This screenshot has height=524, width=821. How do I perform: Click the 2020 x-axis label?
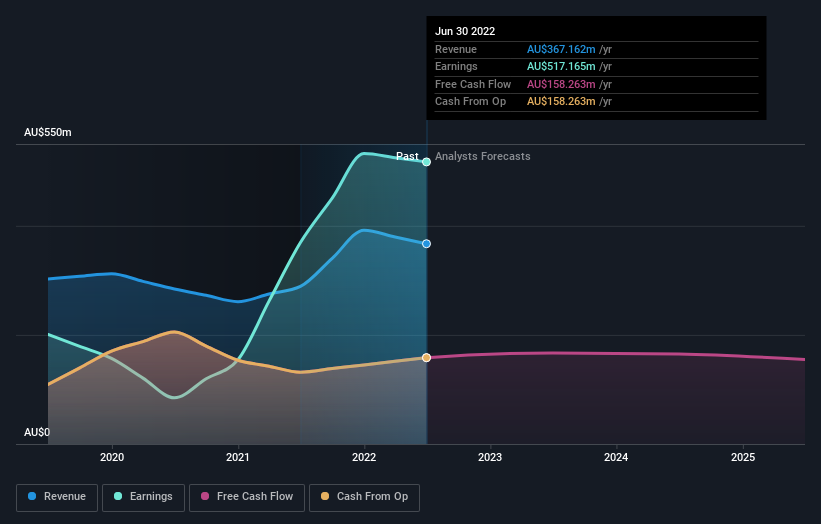(x=112, y=457)
